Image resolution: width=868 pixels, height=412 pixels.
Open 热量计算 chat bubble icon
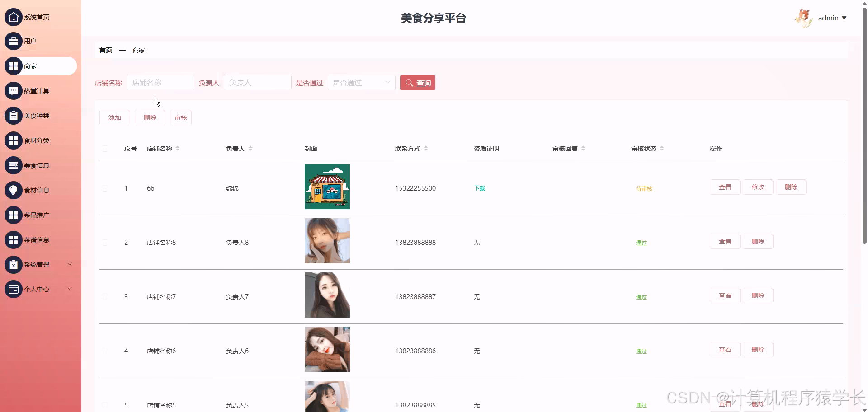pyautogui.click(x=14, y=91)
